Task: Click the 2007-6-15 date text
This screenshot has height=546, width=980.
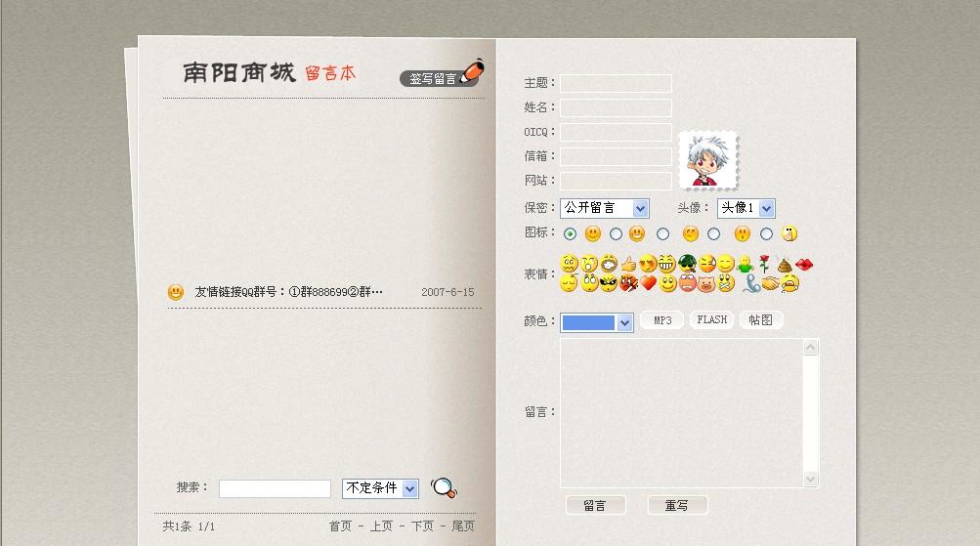Action: click(x=447, y=292)
